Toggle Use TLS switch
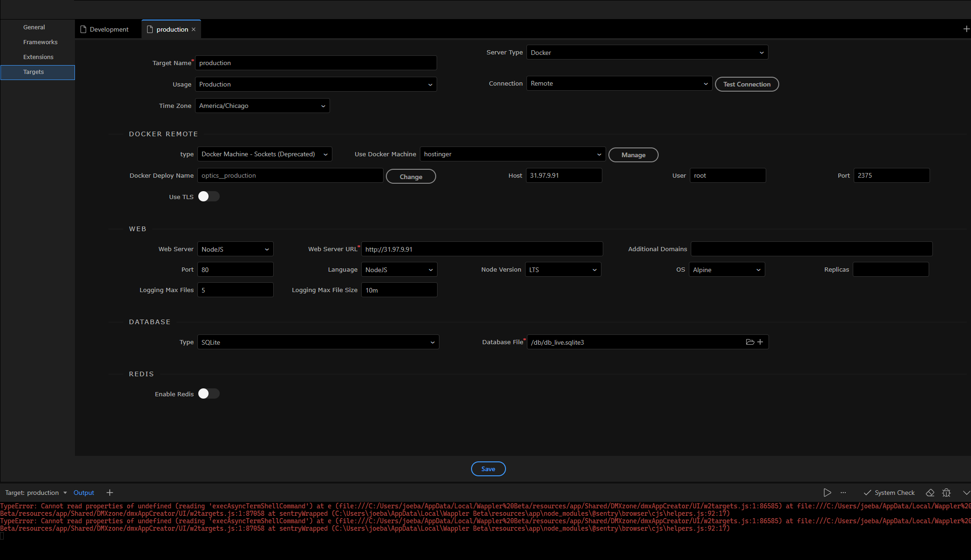Screen dimensions: 971x560 pyautogui.click(x=209, y=197)
